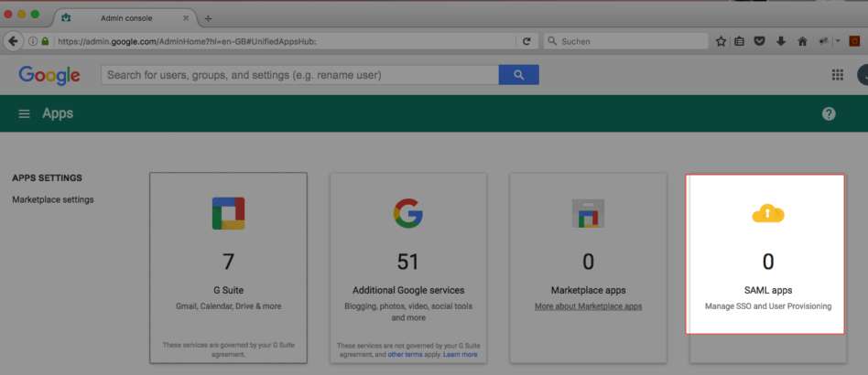Follow More about Marketplace apps link
This screenshot has height=375, width=868.
589,306
